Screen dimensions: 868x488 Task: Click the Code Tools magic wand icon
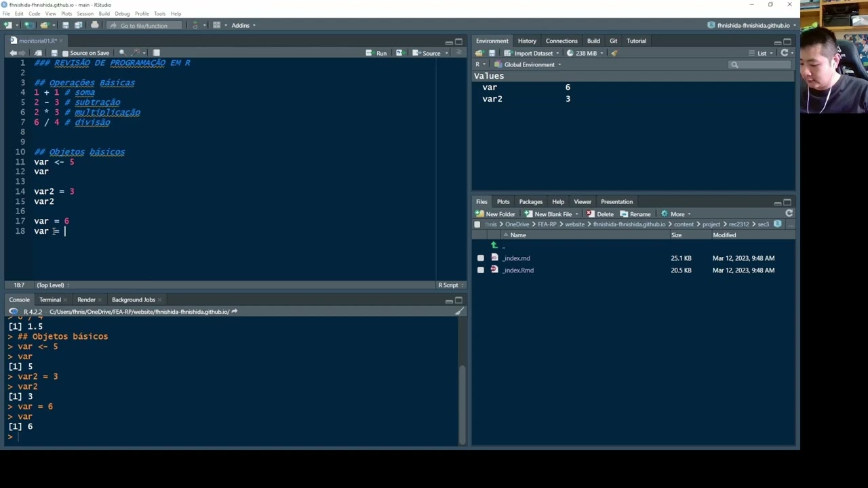[137, 53]
